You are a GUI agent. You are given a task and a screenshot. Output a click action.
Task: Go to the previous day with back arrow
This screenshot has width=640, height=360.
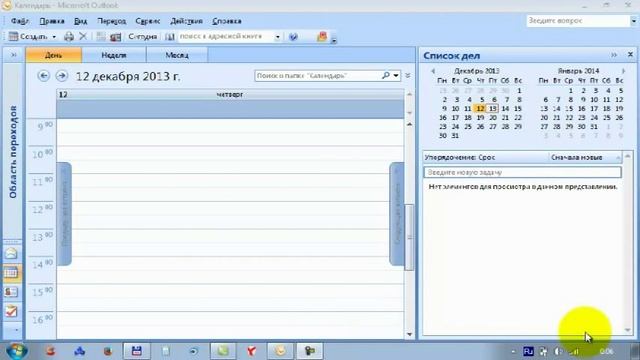click(44, 76)
